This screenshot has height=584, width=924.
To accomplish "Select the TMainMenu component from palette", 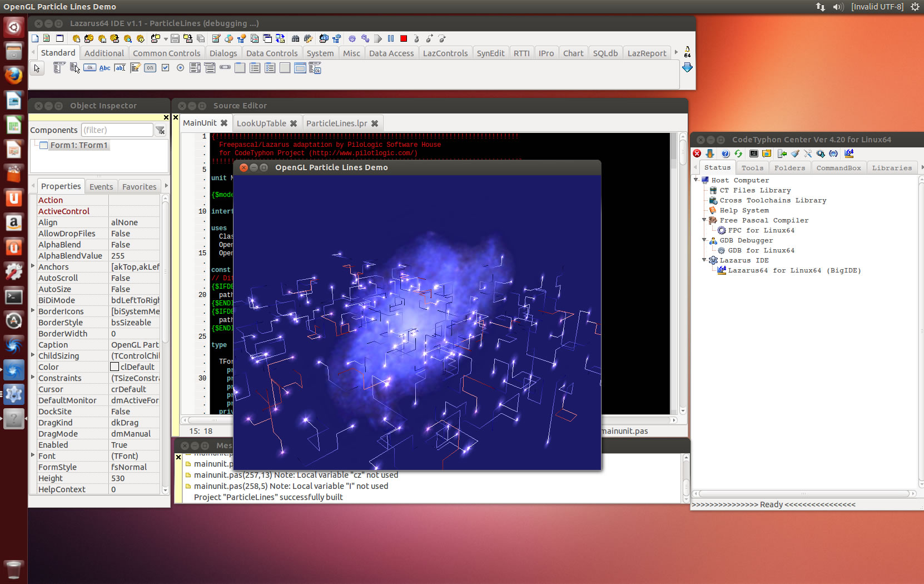I will pos(59,68).
